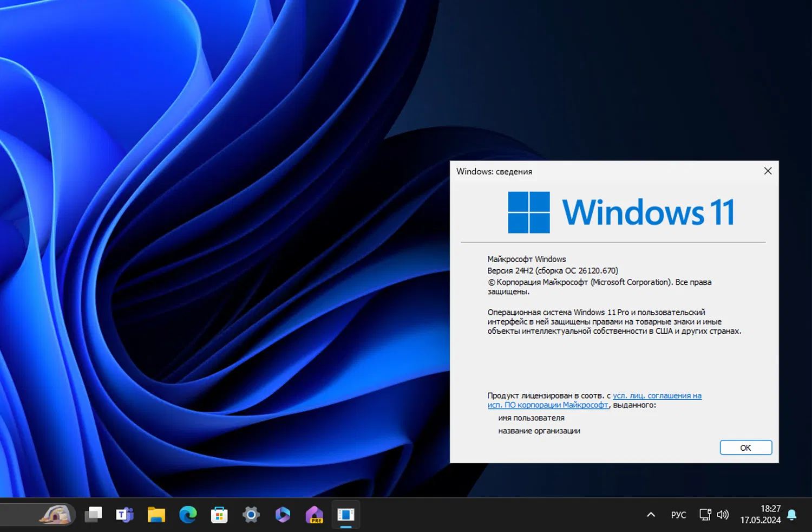Open the volume control in the system tray
This screenshot has height=532, width=812.
(723, 514)
